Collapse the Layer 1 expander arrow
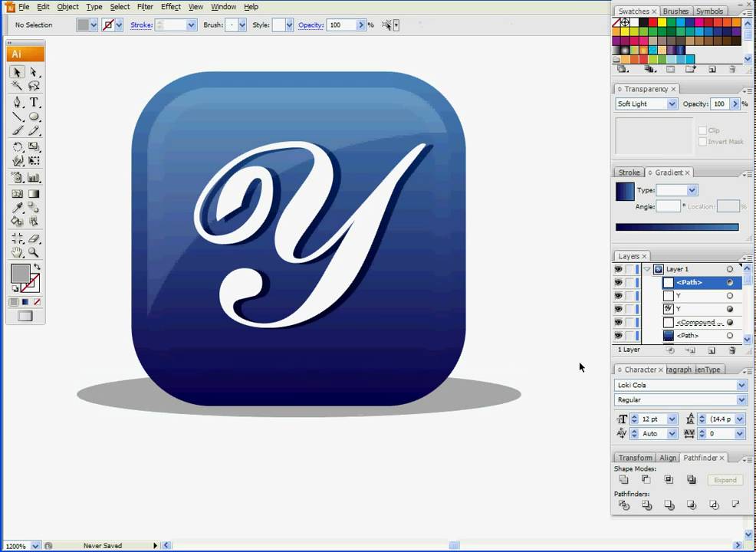The width and height of the screenshot is (756, 552). 648,269
